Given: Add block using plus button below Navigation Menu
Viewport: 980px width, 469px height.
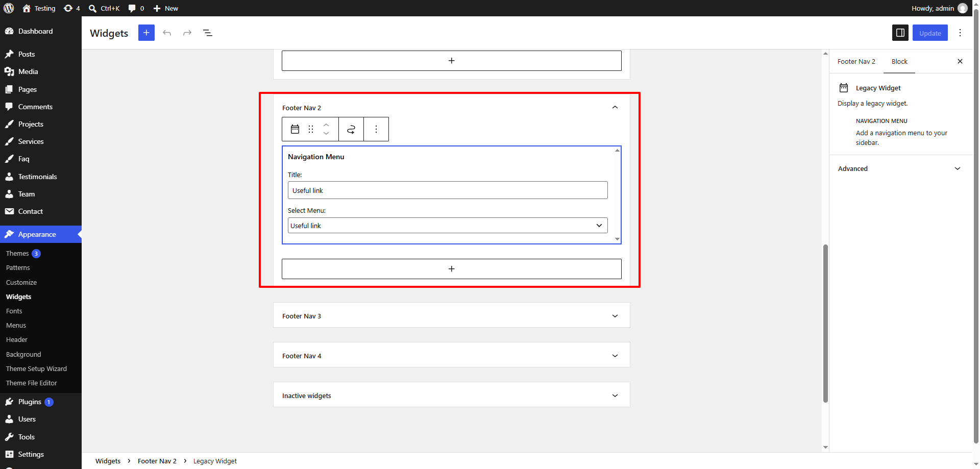Looking at the screenshot, I should [x=452, y=269].
